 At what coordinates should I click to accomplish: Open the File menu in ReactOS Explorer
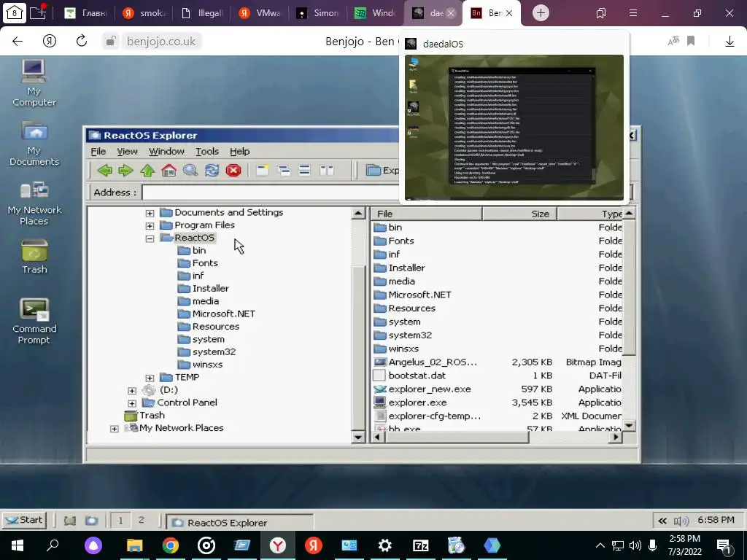98,152
